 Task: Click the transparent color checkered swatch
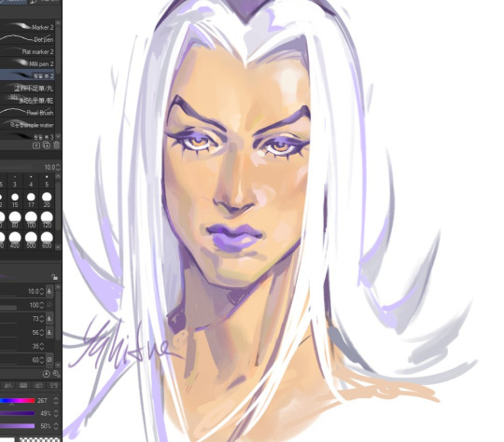click(x=40, y=439)
